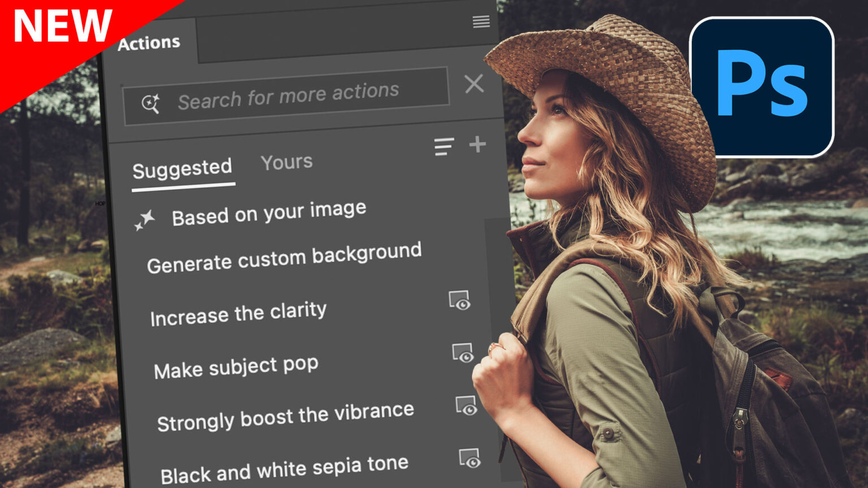Create a new action with the plus icon
The height and width of the screenshot is (488, 868).
[478, 144]
